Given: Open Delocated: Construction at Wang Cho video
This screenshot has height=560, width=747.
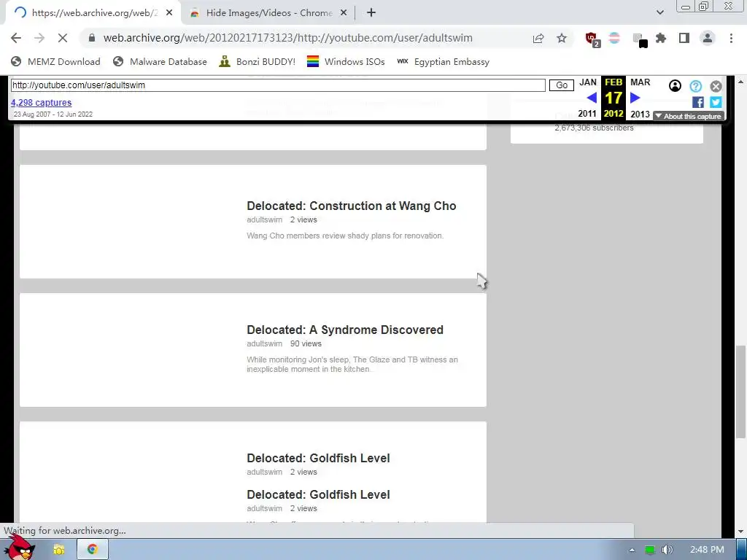Looking at the screenshot, I should point(351,206).
